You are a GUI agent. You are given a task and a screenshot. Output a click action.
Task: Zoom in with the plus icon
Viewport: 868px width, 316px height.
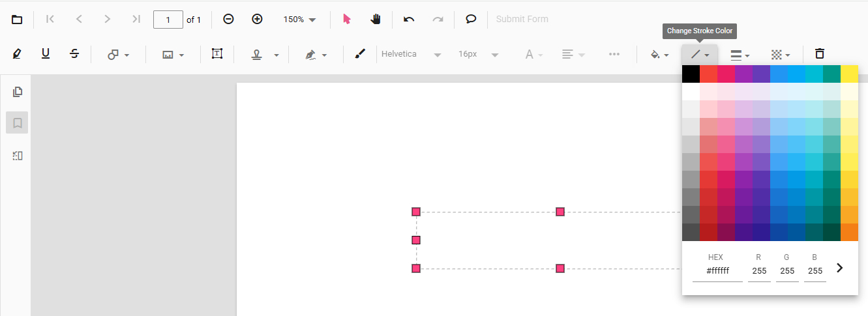click(x=257, y=19)
